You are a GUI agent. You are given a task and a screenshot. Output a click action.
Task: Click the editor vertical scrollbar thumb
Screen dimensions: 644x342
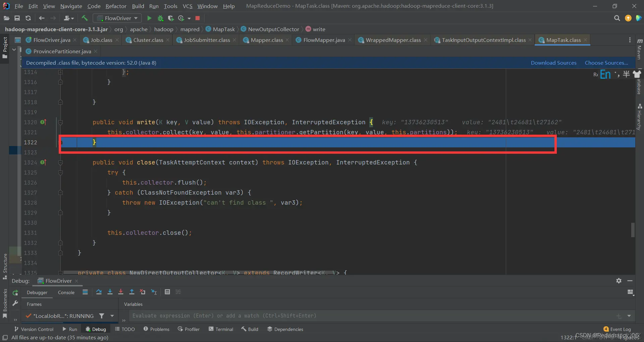(633, 230)
